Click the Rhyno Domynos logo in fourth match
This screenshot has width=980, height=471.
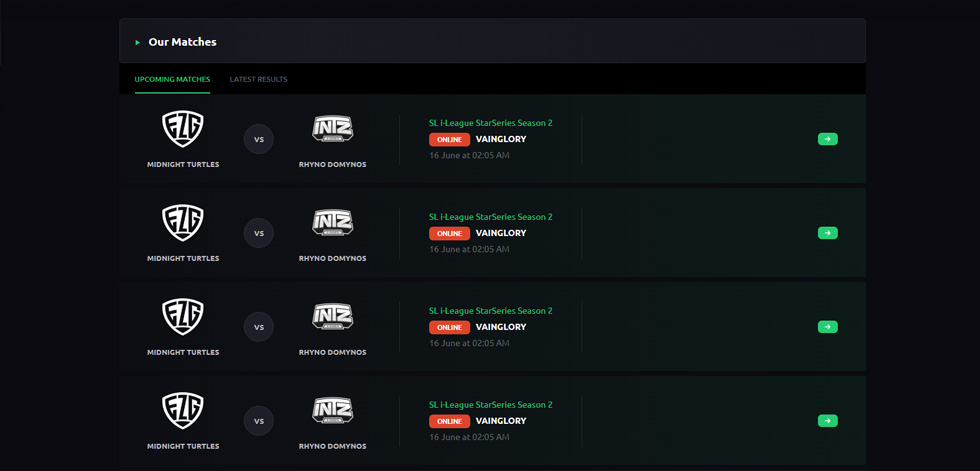pos(332,410)
